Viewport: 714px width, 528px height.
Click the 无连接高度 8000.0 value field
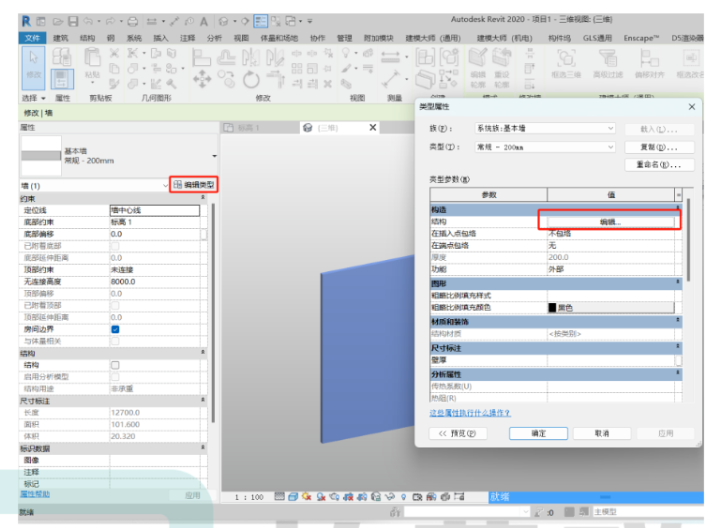tap(154, 282)
